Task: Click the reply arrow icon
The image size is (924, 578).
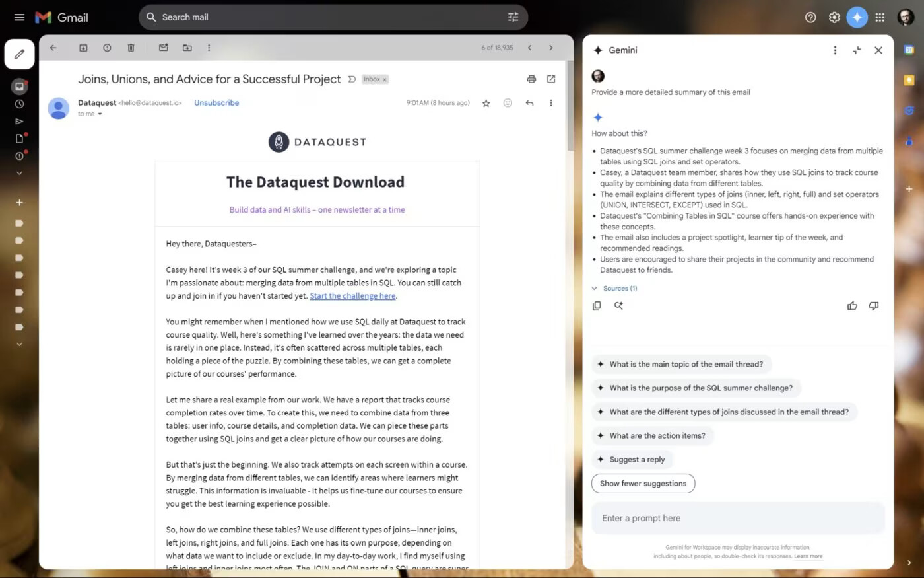Action: [529, 103]
